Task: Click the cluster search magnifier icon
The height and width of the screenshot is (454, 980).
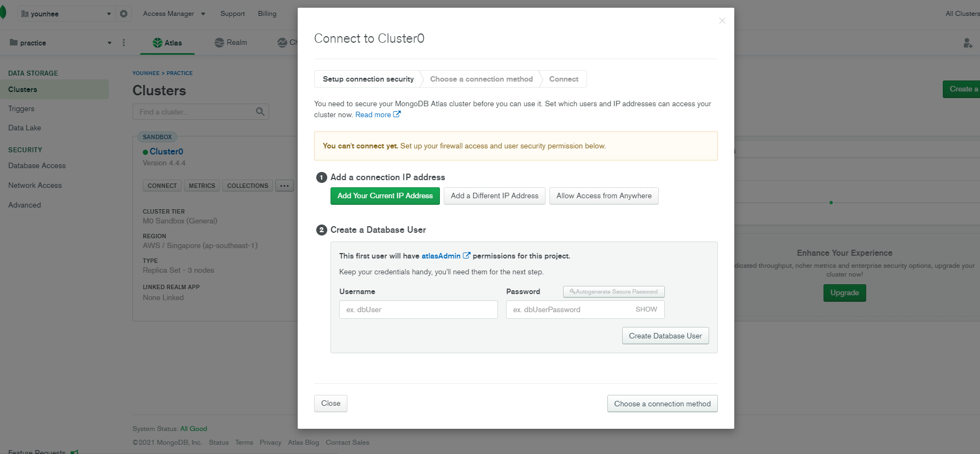Action: point(260,112)
